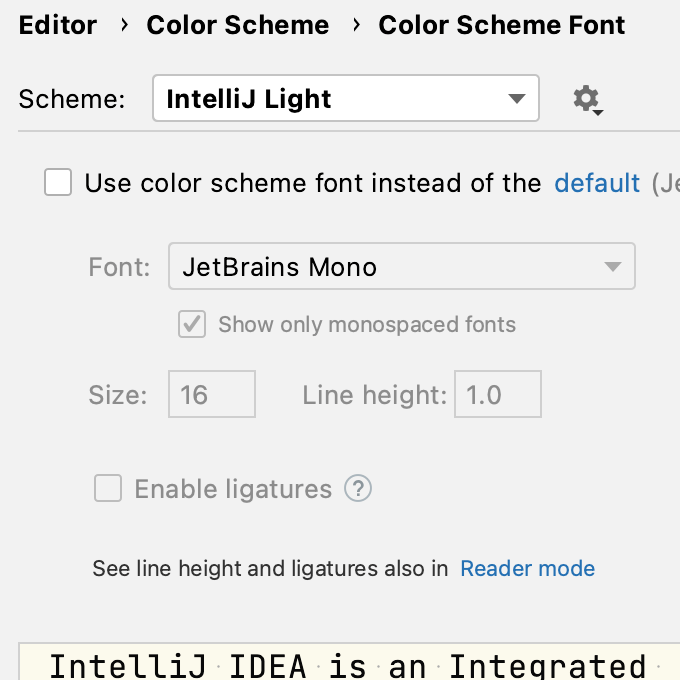Expand the Font dropdown showing JetBrains Mono
Image resolution: width=680 pixels, height=680 pixels.
pyautogui.click(x=401, y=267)
